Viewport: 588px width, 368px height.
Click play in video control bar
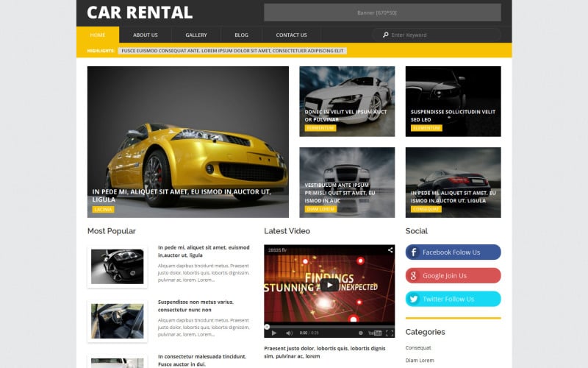tap(273, 333)
